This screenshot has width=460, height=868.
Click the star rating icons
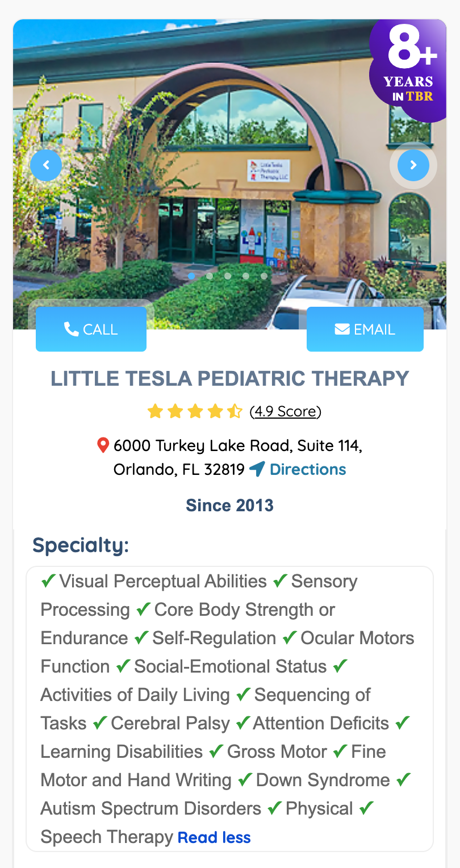pyautogui.click(x=195, y=411)
